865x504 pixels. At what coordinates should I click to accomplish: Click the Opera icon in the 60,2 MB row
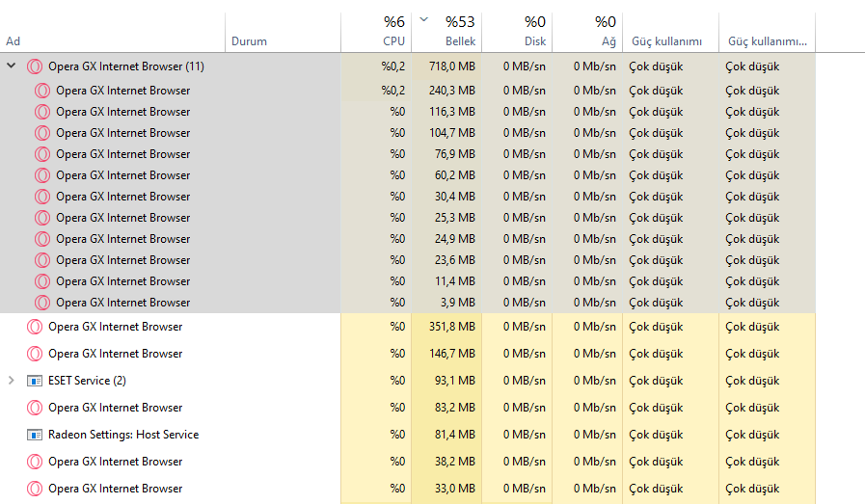42,175
